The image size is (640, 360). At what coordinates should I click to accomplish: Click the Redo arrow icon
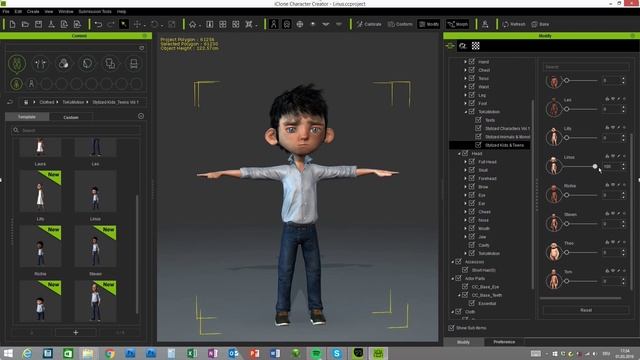click(x=111, y=24)
